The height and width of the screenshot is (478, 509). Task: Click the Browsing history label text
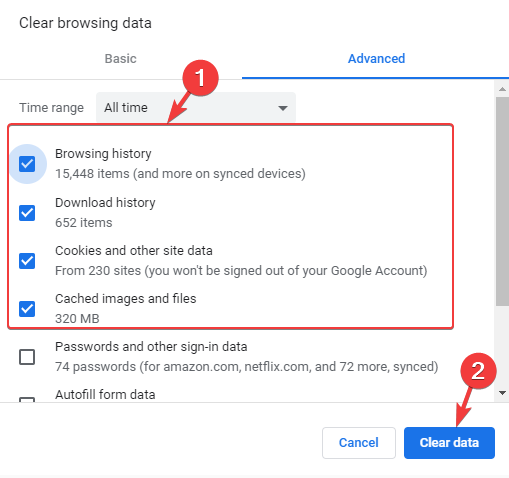[x=103, y=154]
